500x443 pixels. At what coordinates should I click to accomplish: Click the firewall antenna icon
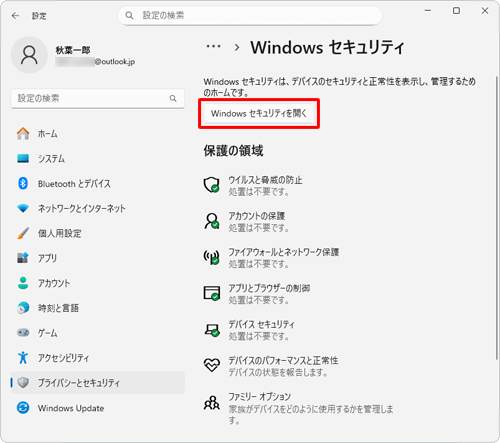click(x=212, y=257)
